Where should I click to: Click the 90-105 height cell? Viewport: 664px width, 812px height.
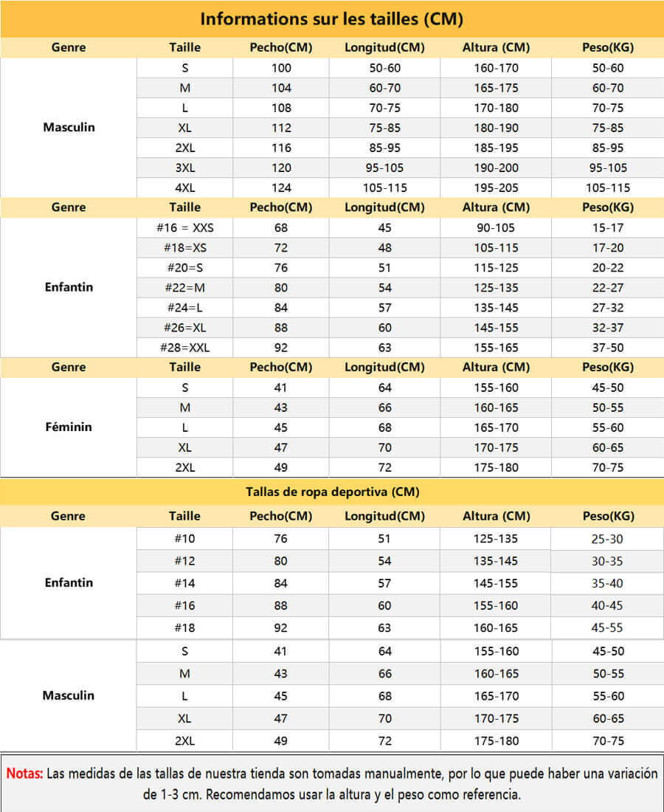coord(496,227)
